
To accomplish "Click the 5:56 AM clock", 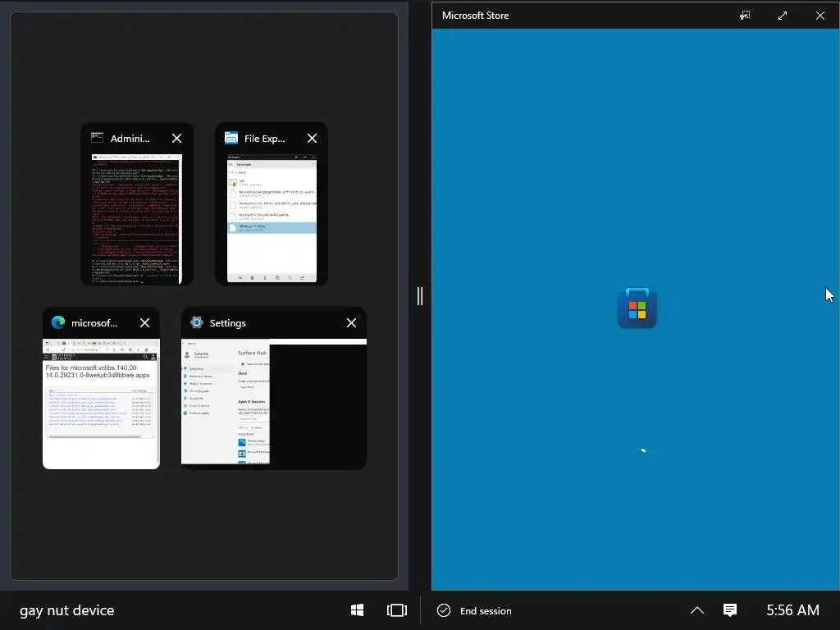I will point(792,610).
